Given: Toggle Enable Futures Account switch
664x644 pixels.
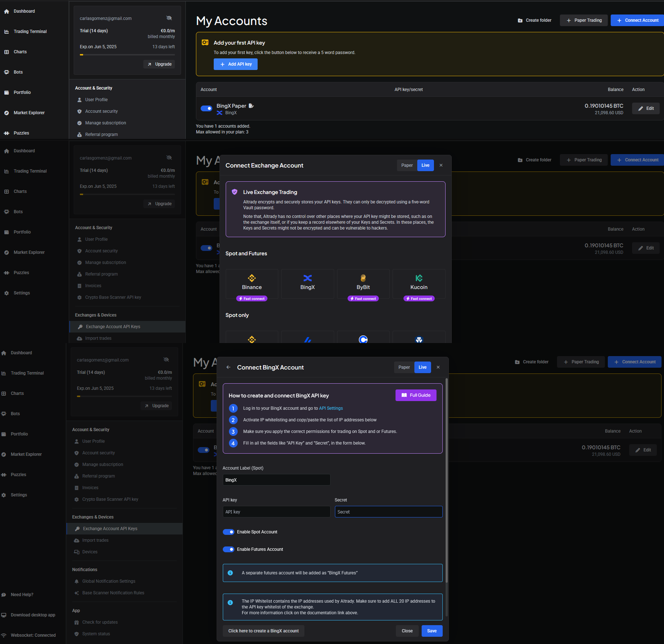Looking at the screenshot, I should [x=229, y=549].
